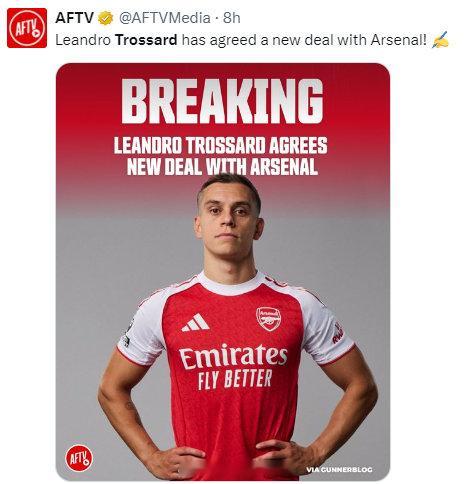Click the 'Leandro Trossard agrees new deal' caption

[221, 156]
